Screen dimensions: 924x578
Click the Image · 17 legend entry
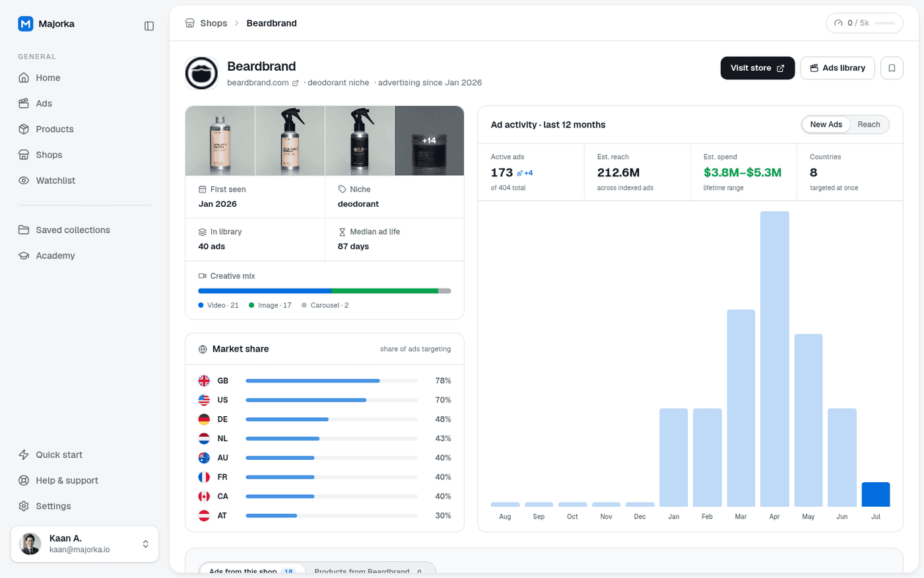point(270,305)
